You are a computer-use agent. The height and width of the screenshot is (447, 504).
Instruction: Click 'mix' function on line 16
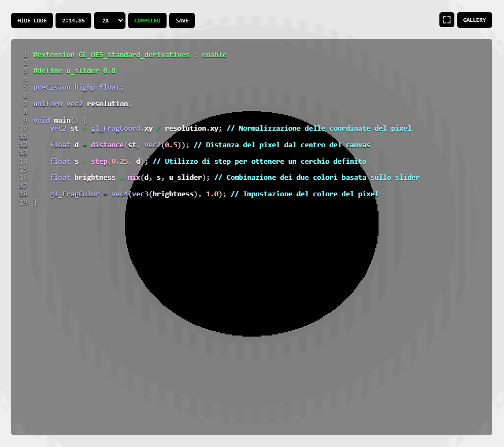coord(134,178)
